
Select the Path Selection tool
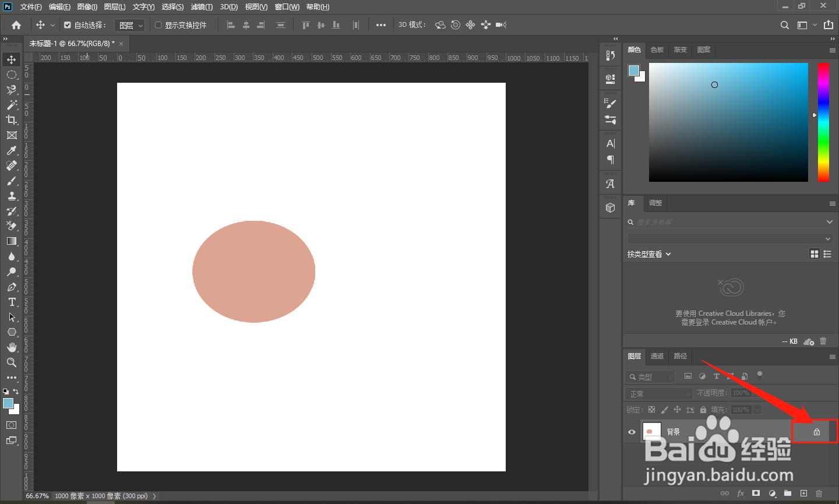point(12,317)
